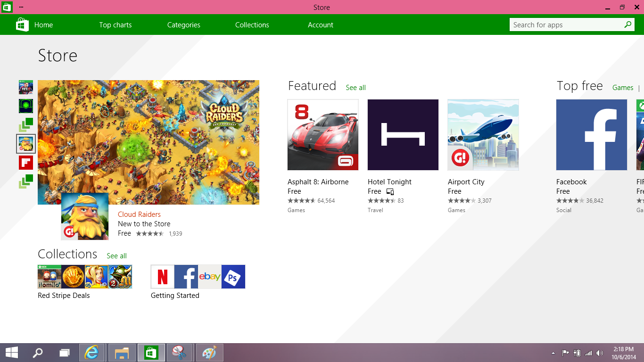Click See all next to Featured
Image resolution: width=644 pixels, height=362 pixels.
pos(355,88)
